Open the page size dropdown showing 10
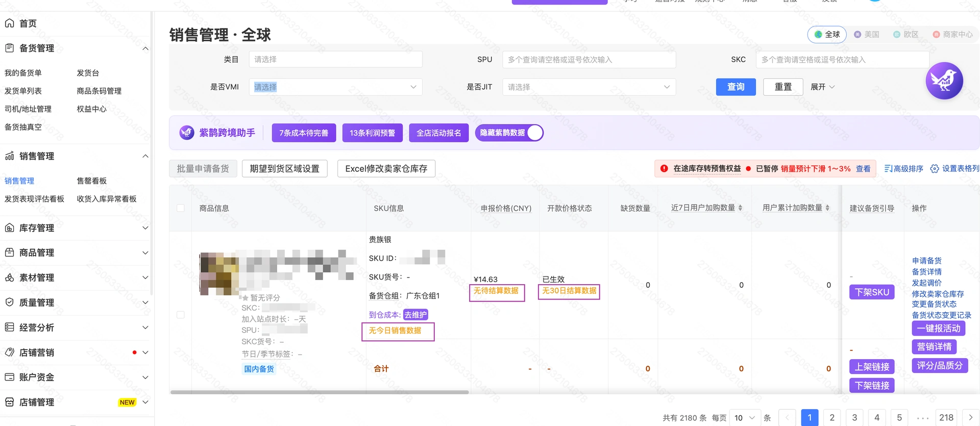 click(x=745, y=417)
